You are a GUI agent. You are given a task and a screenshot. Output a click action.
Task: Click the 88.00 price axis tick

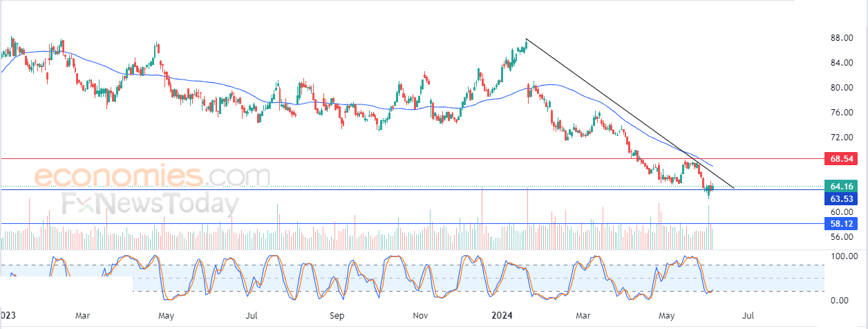[840, 38]
